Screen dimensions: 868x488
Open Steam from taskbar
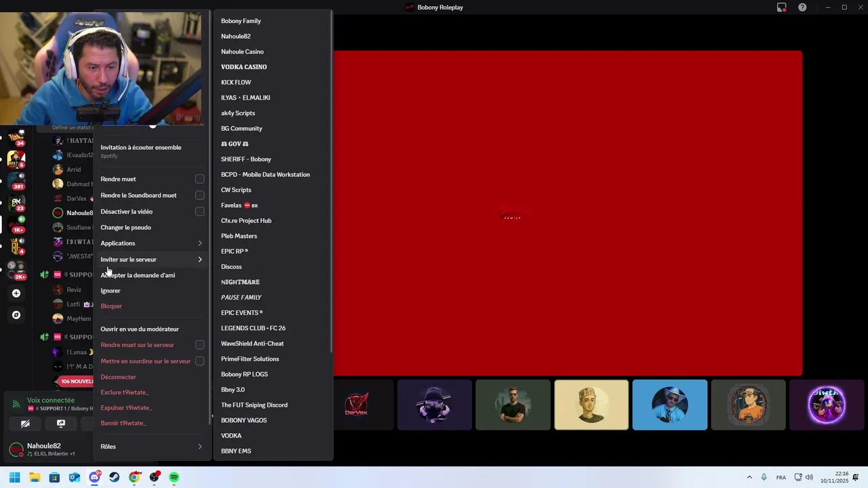coord(114,477)
